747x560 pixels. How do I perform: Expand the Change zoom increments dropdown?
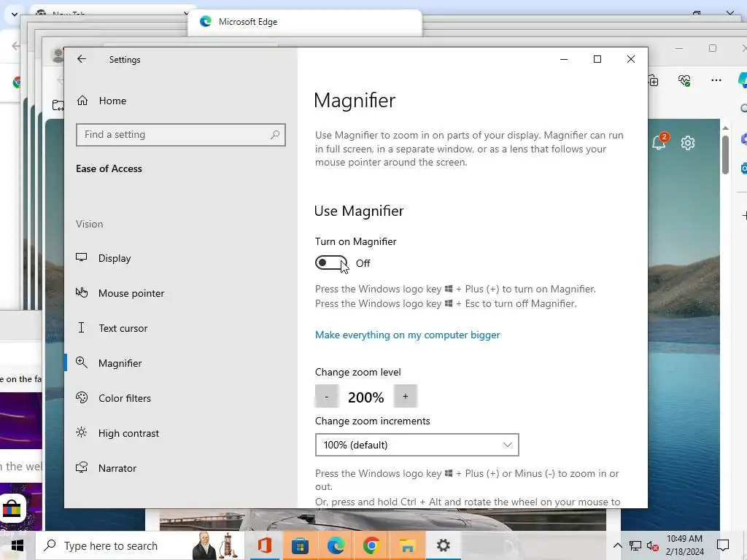417,445
